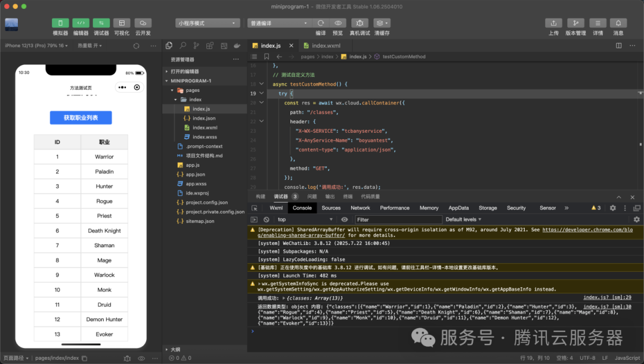644x364 pixels.
Task: Click the 获取职业列表 button in simulator
Action: pyautogui.click(x=81, y=118)
